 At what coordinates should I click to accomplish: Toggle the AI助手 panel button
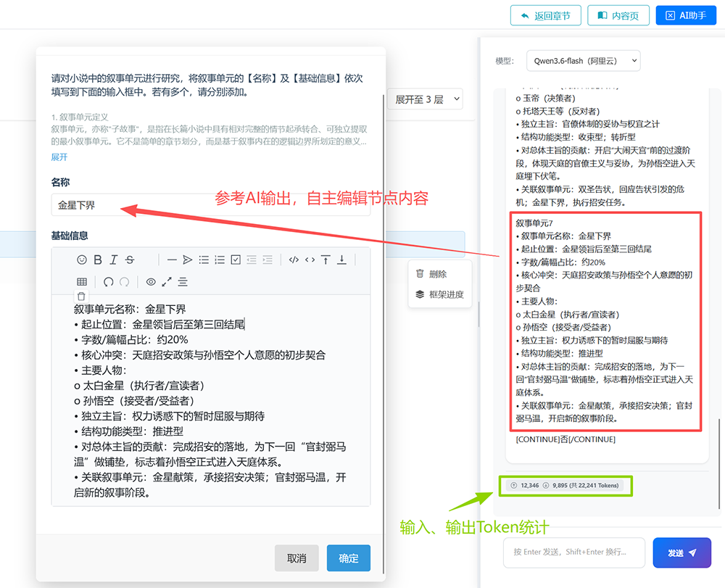(686, 16)
